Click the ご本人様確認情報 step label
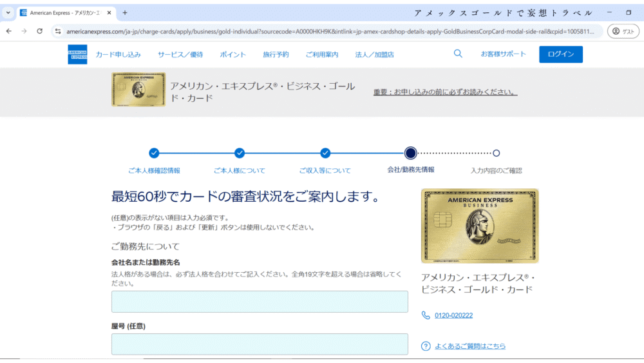The height and width of the screenshot is (363, 644). 154,171
